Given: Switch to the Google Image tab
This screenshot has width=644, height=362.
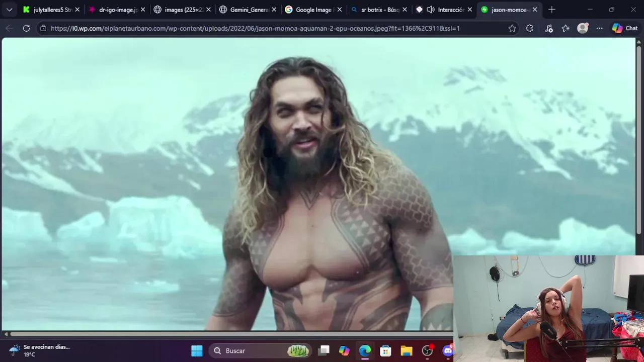Looking at the screenshot, I should click(x=312, y=10).
